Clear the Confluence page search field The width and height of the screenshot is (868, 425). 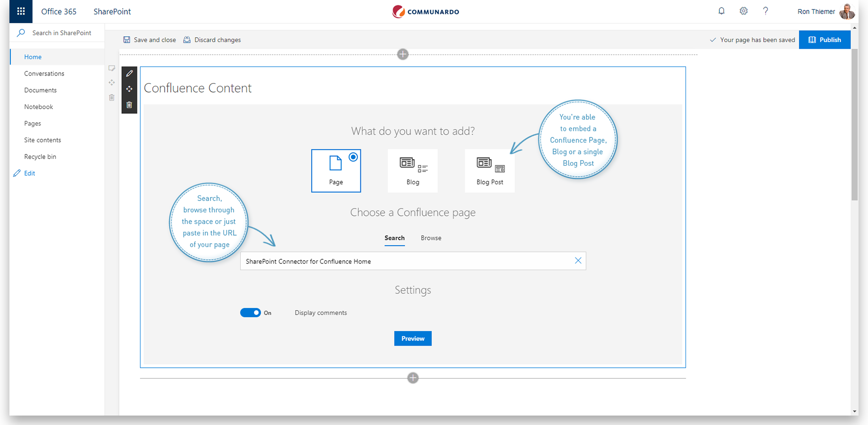point(578,261)
